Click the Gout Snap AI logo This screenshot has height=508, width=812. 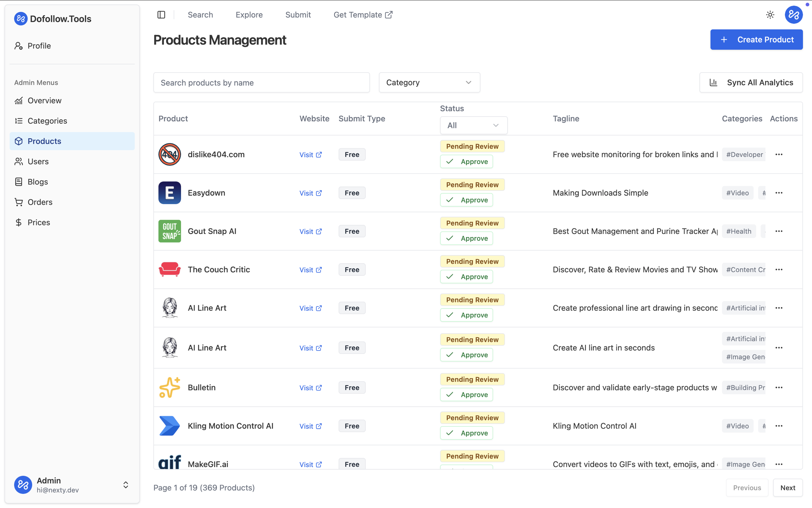170,231
